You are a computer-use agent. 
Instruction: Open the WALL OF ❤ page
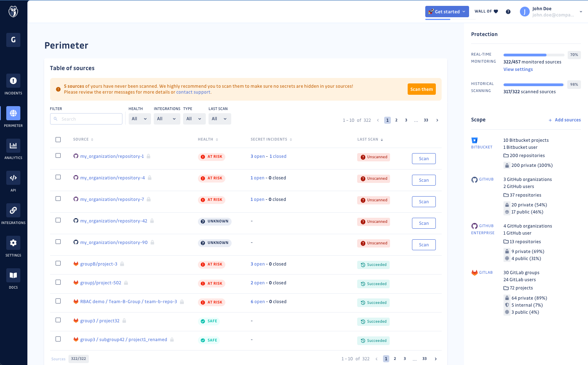point(486,11)
